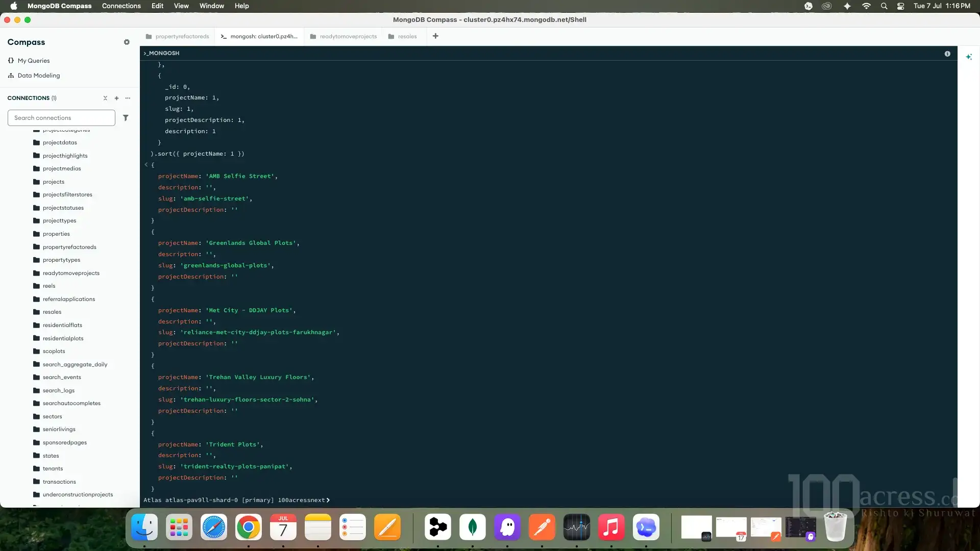The image size is (980, 551).
Task: Open Postman in the Dock
Action: (x=542, y=528)
